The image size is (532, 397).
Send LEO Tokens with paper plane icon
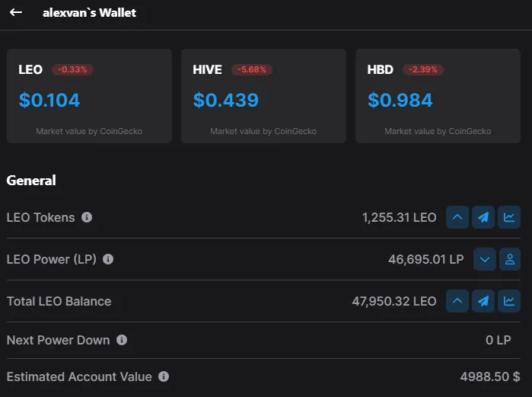click(x=483, y=217)
